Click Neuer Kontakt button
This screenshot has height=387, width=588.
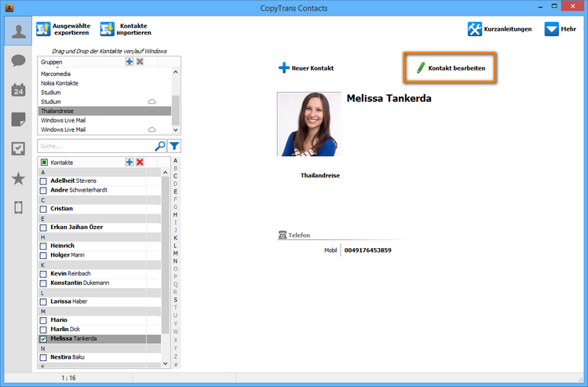tap(306, 68)
